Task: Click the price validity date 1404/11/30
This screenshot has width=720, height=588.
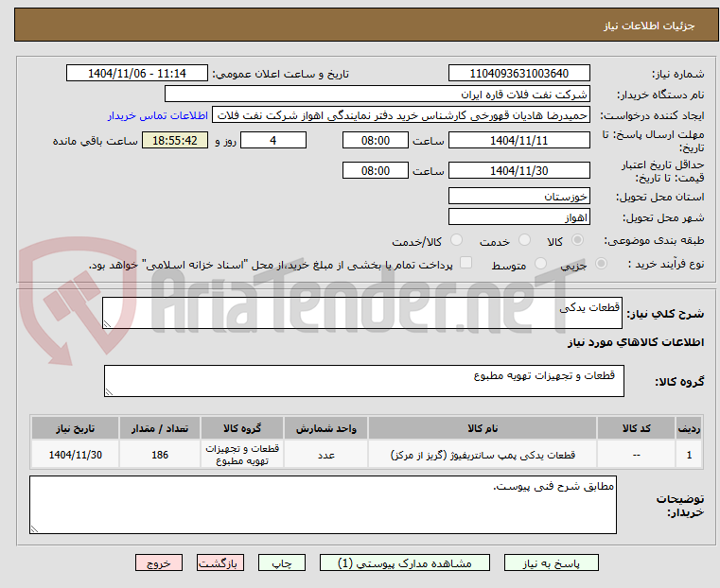Action: [518, 170]
